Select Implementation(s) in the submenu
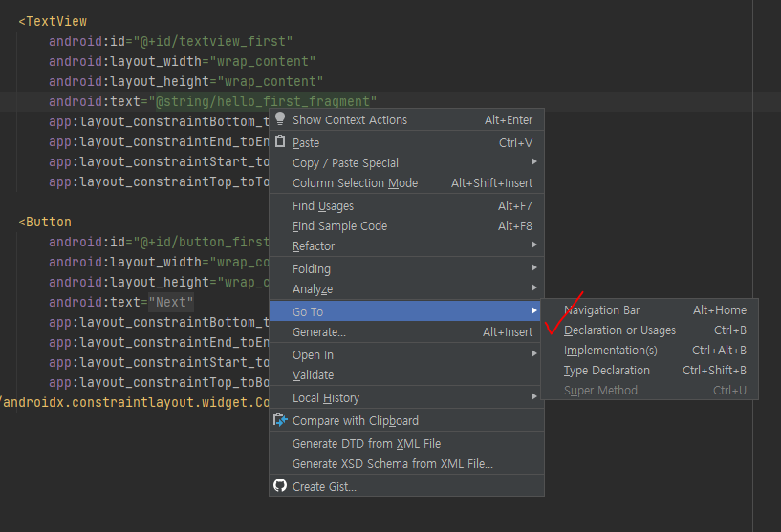This screenshot has height=532, width=781. point(649,351)
